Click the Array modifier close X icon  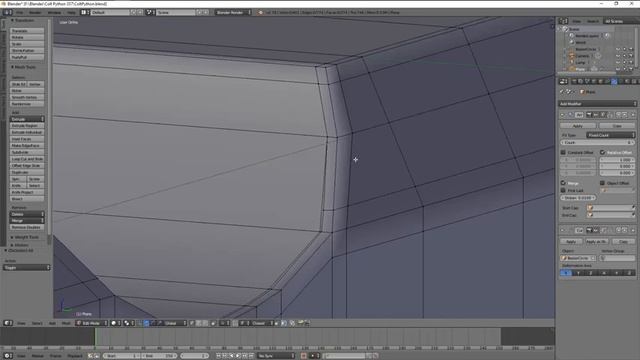pyautogui.click(x=633, y=115)
